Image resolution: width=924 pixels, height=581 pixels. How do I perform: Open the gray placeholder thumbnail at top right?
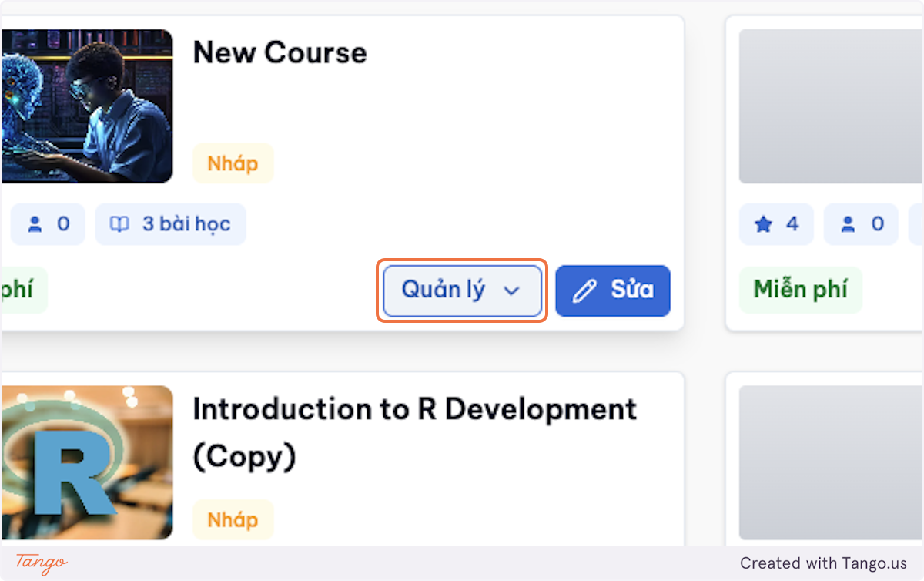pyautogui.click(x=832, y=106)
